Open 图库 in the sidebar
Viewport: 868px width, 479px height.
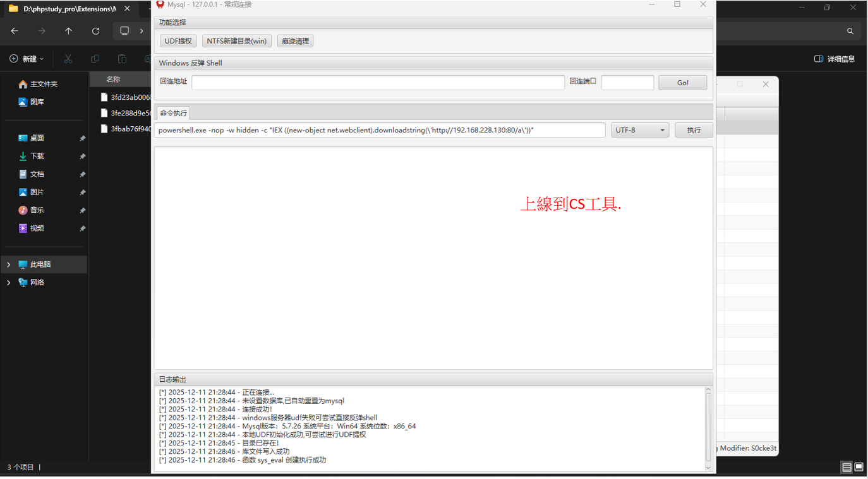pos(37,102)
